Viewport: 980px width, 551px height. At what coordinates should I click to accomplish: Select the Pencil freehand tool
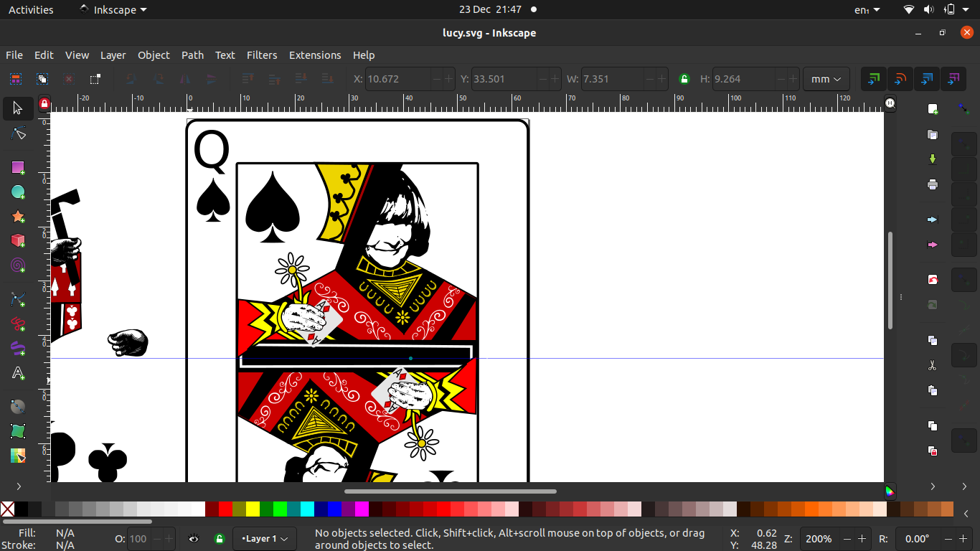click(x=18, y=324)
